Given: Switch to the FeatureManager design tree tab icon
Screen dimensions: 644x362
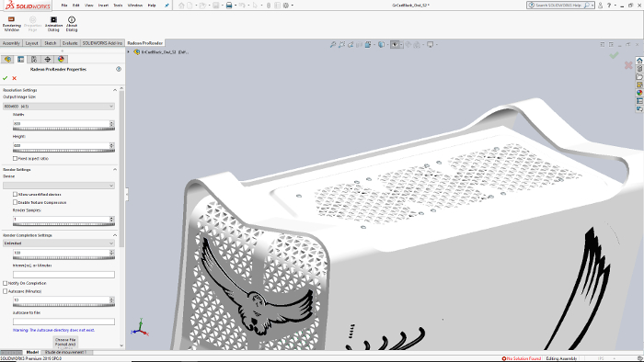Looking at the screenshot, I should 7,60.
